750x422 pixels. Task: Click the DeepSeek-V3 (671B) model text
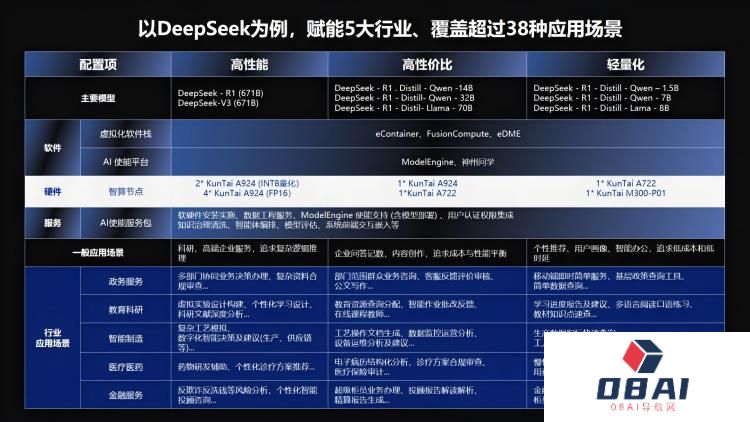[x=218, y=104]
